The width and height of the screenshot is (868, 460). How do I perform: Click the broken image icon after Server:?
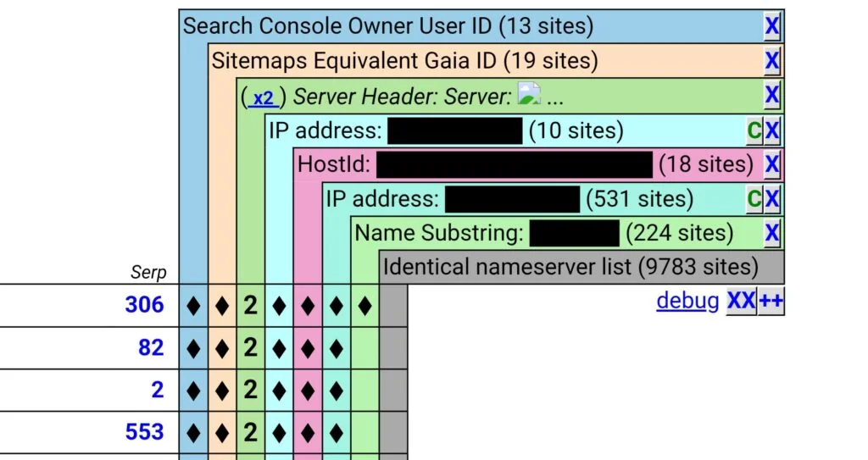click(x=529, y=93)
